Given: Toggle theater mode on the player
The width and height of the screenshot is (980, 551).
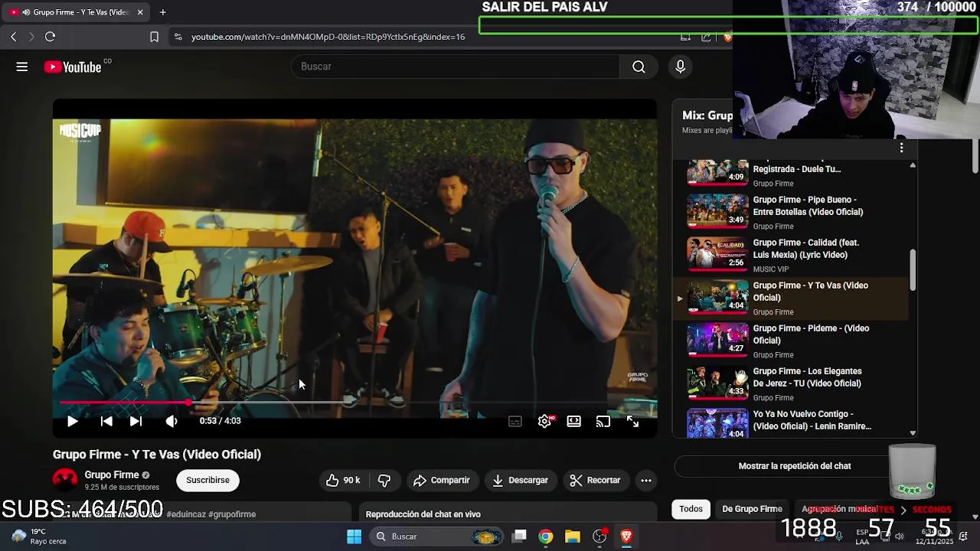Looking at the screenshot, I should pos(573,421).
